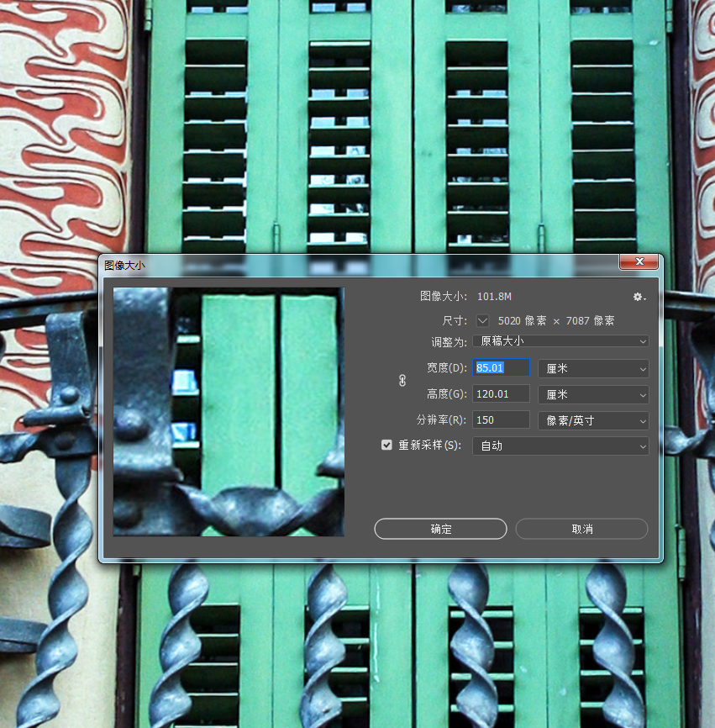Open the 尺寸 unit dropdown arrow
Image resolution: width=715 pixels, height=728 pixels.
pos(482,320)
